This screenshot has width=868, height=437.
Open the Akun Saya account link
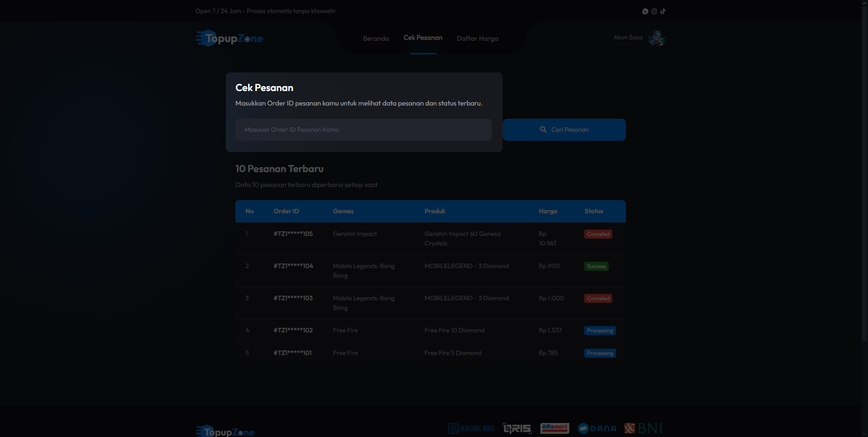628,38
